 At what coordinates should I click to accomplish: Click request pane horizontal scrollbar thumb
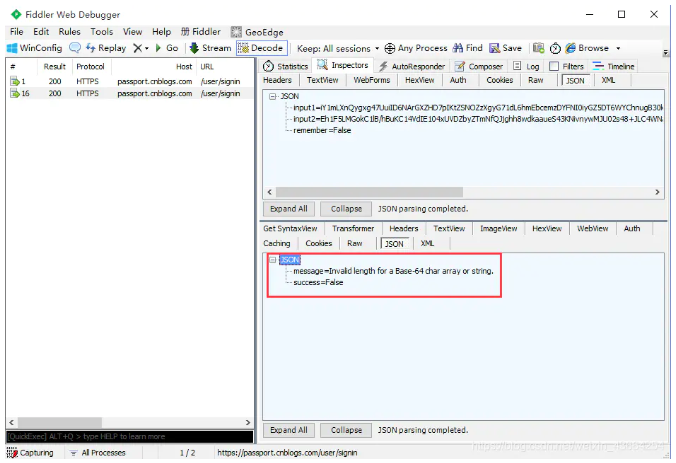pyautogui.click(x=369, y=192)
